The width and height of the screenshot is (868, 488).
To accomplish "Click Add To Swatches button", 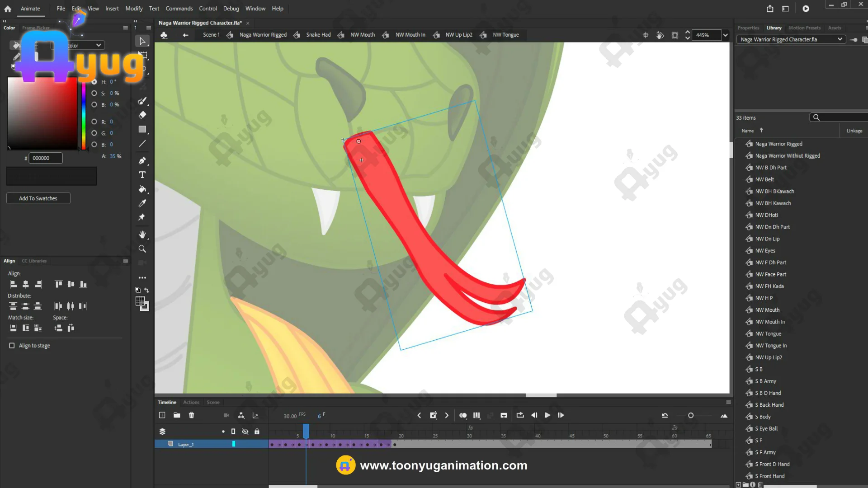I will click(x=38, y=198).
